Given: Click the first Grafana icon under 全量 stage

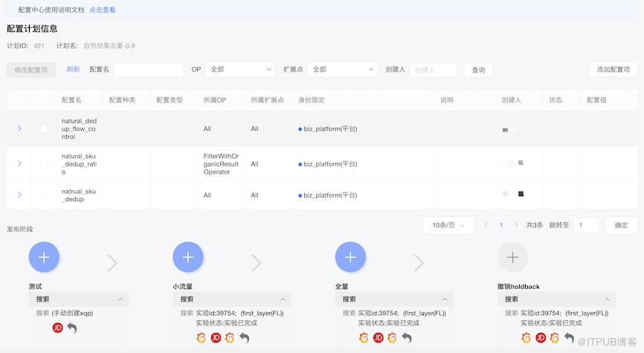Looking at the screenshot, I should [x=364, y=338].
